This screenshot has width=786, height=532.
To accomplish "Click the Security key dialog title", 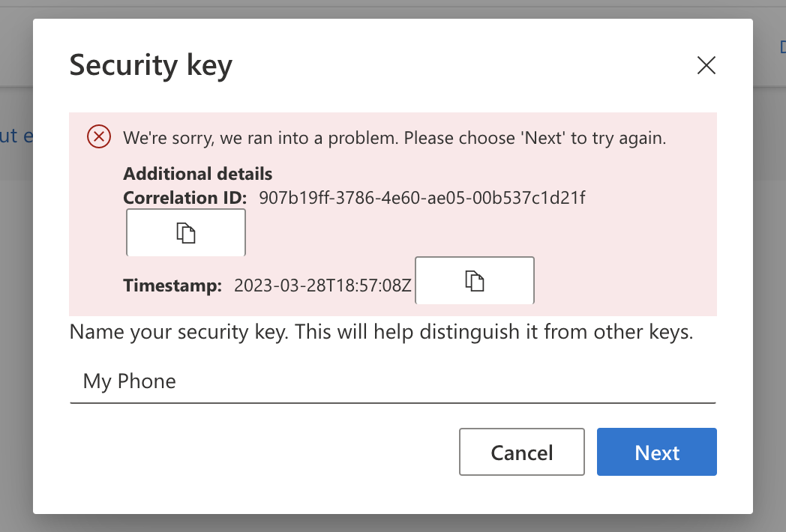I will pyautogui.click(x=150, y=65).
